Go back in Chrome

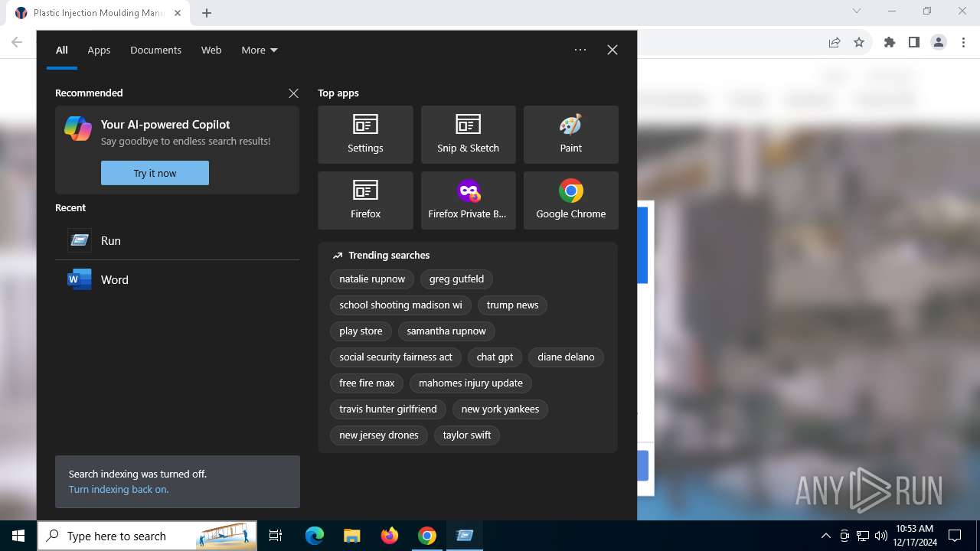(x=17, y=43)
